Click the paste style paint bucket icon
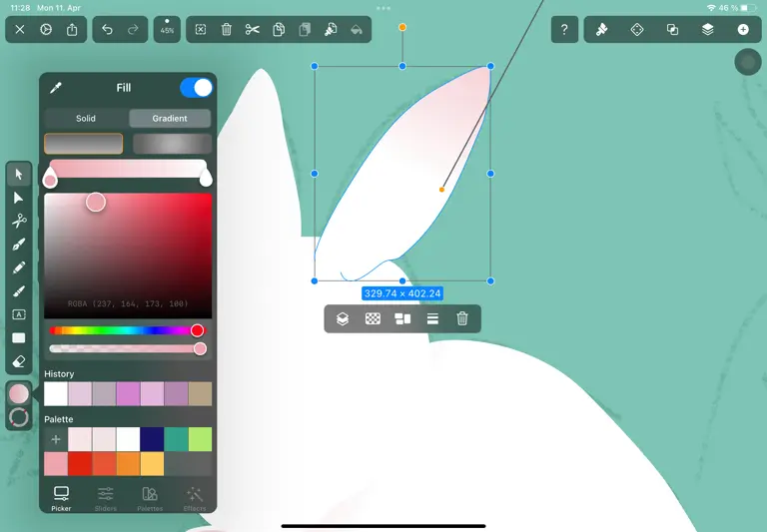767x532 pixels. (x=357, y=30)
